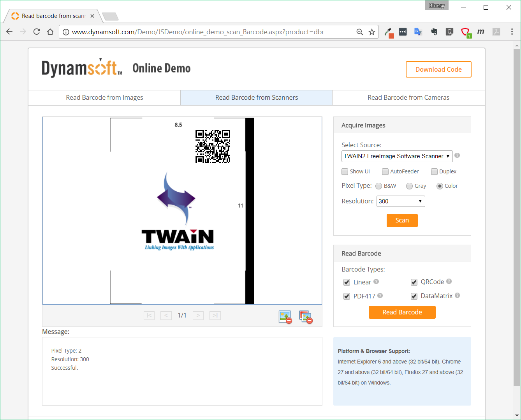
Task: Switch to Read Barcode from Cameras tab
Action: (408, 98)
